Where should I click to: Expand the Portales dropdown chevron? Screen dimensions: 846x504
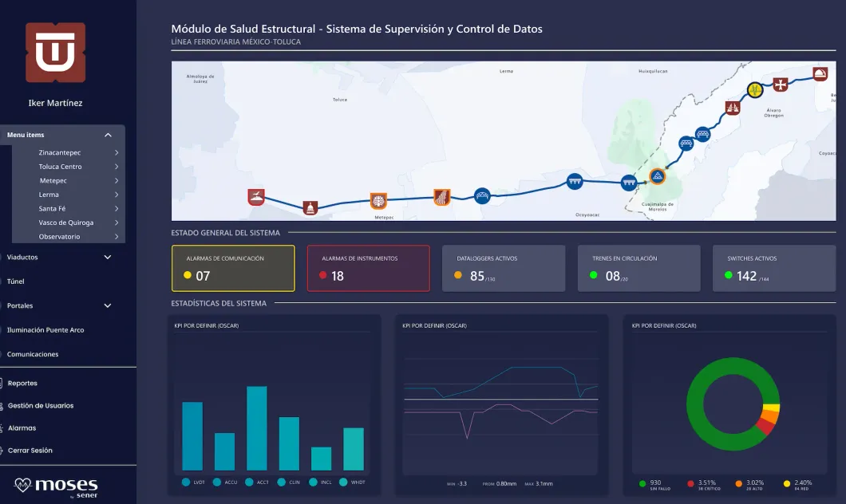[108, 305]
